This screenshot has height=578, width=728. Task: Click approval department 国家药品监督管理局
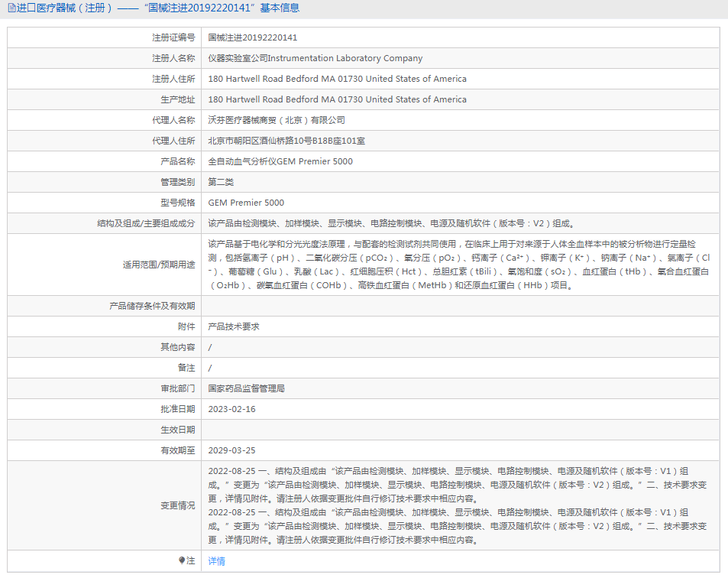click(x=247, y=388)
